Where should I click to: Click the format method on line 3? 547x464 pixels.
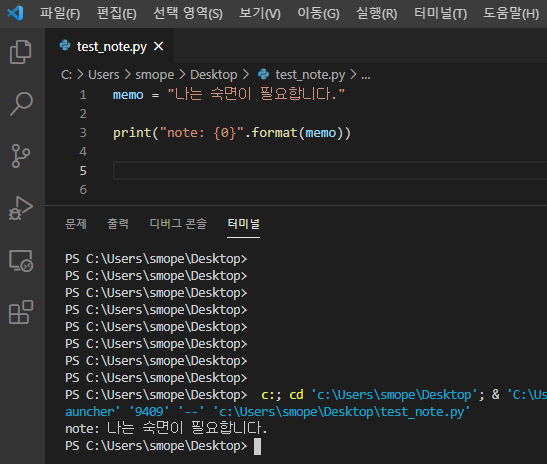(275, 133)
